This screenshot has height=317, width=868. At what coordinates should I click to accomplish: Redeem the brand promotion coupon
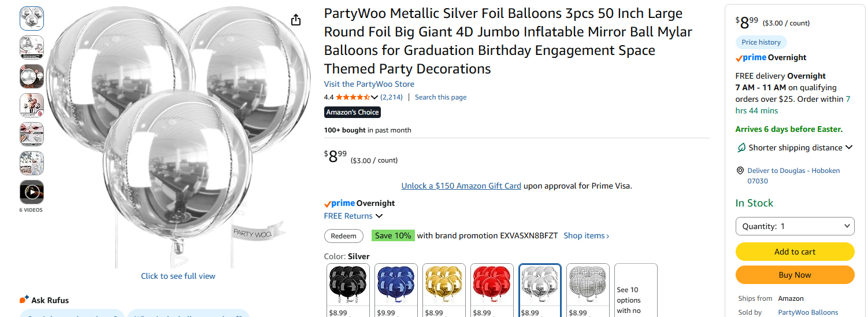coord(344,236)
